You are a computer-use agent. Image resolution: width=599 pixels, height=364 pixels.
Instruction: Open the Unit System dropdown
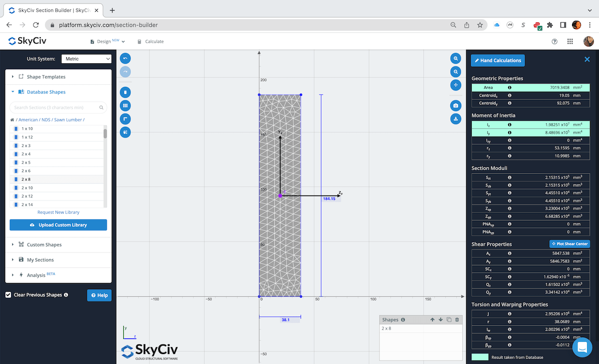86,58
